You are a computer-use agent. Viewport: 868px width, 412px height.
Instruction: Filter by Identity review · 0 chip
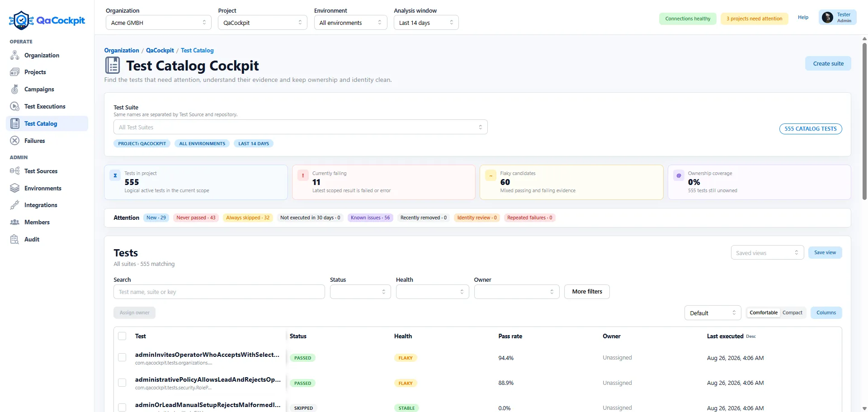pyautogui.click(x=477, y=218)
